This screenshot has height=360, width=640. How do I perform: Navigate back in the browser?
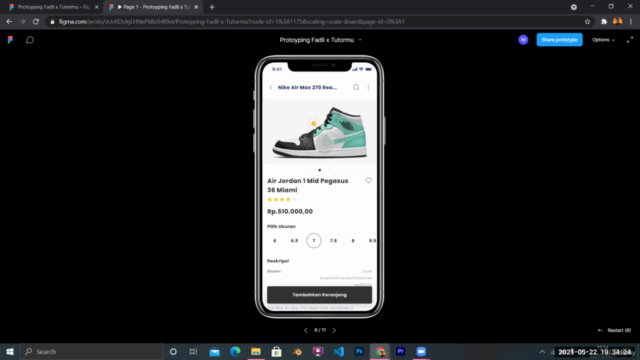[x=9, y=22]
